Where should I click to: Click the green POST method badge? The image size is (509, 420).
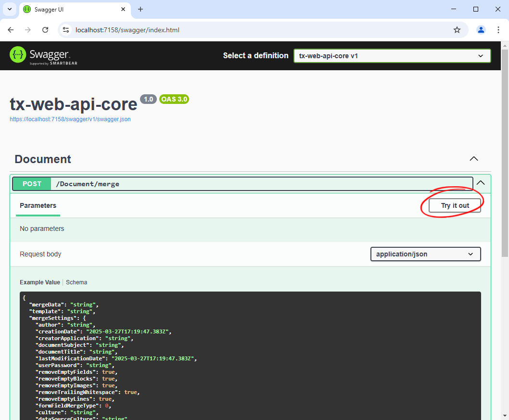31,183
